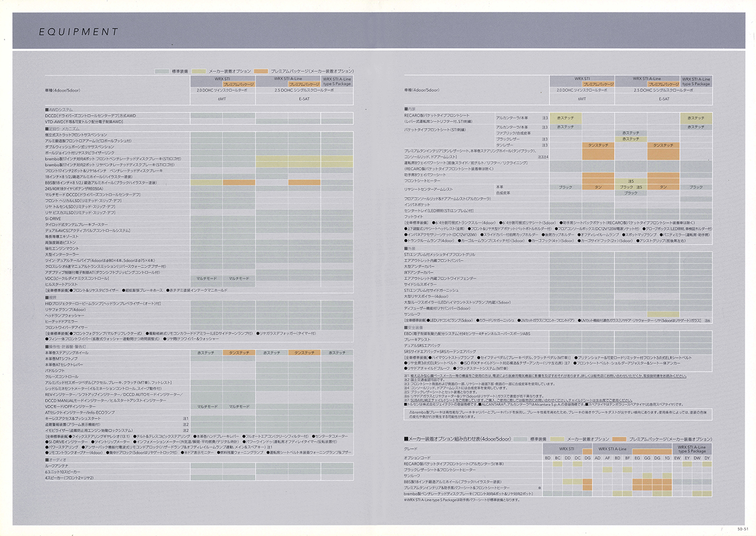756x536 pixels.
Task: Click the '高強度鋳造ピストン' row label
Action: pyautogui.click(x=60, y=242)
